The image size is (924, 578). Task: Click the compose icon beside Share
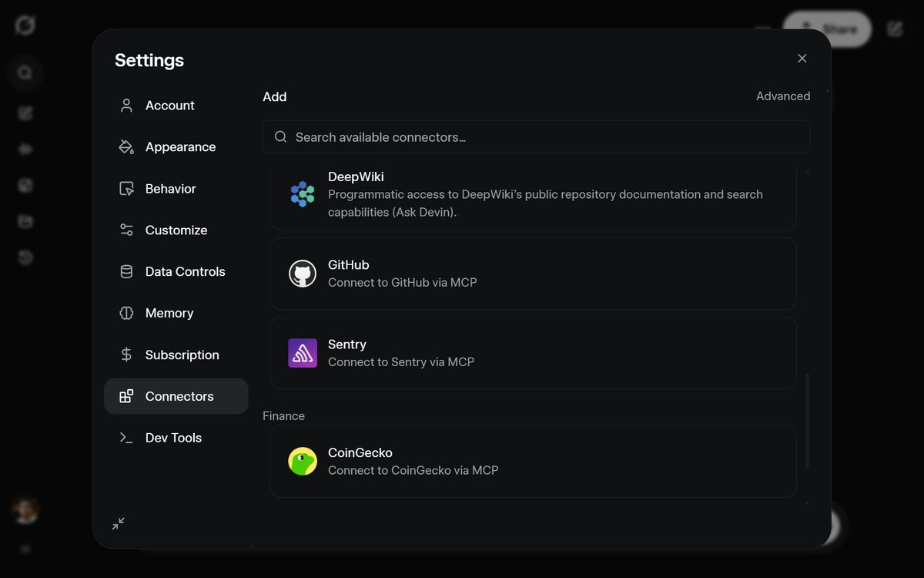point(895,29)
